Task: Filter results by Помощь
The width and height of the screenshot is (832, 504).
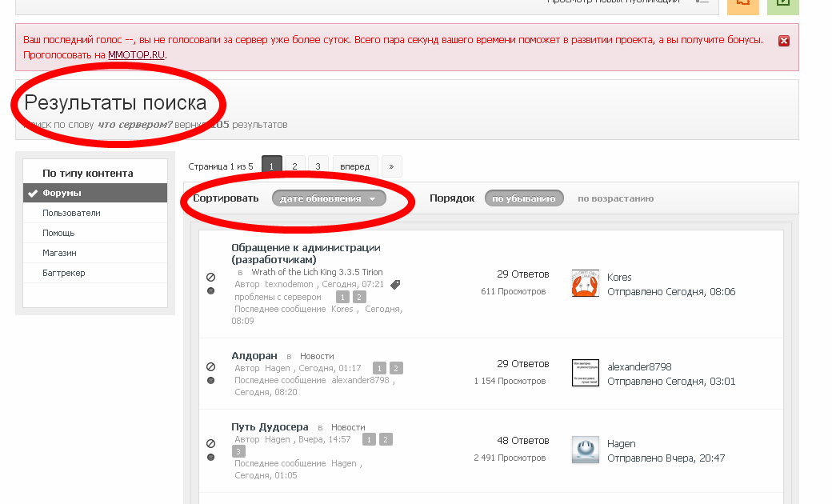Action: pyautogui.click(x=95, y=233)
